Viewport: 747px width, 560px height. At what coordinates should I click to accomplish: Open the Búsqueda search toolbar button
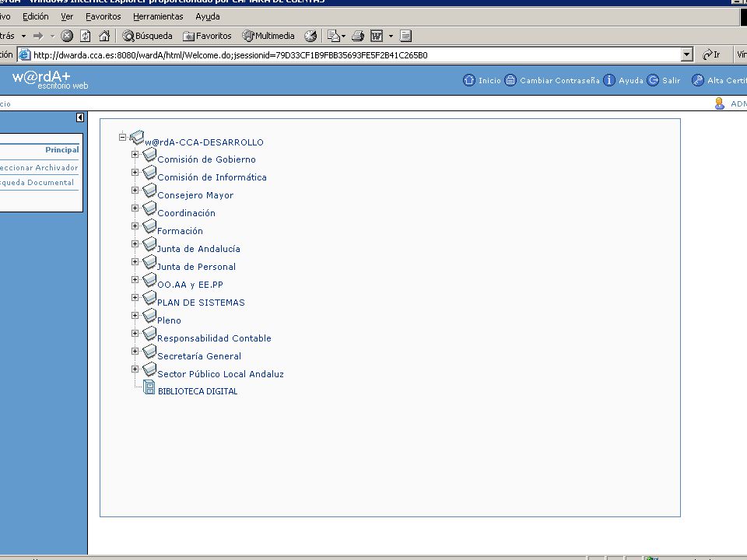(147, 36)
